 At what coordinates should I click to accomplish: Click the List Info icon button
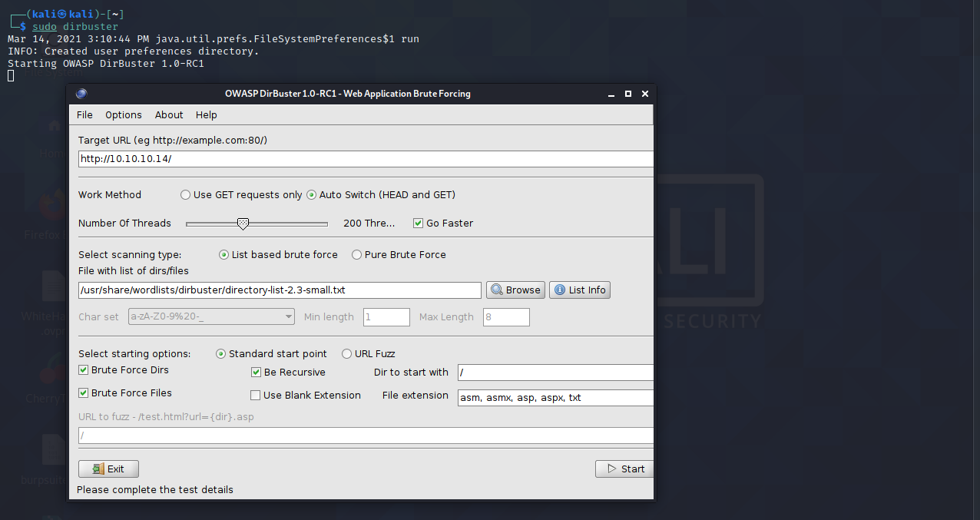580,290
